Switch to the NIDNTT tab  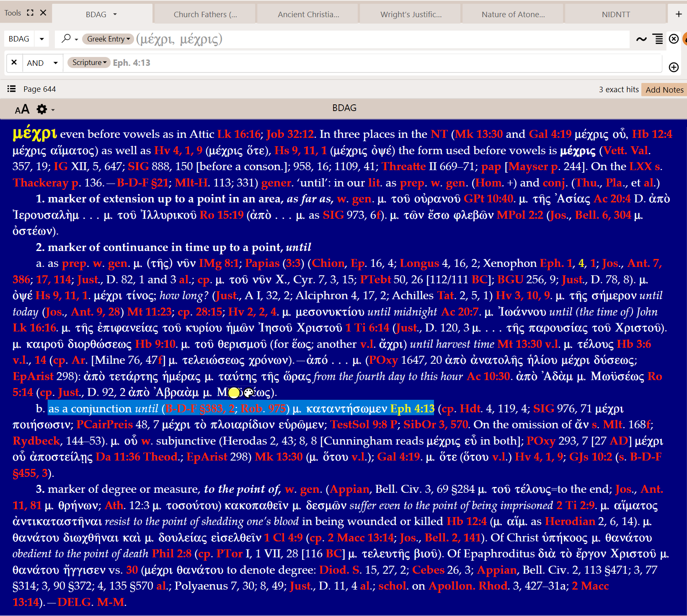[616, 14]
